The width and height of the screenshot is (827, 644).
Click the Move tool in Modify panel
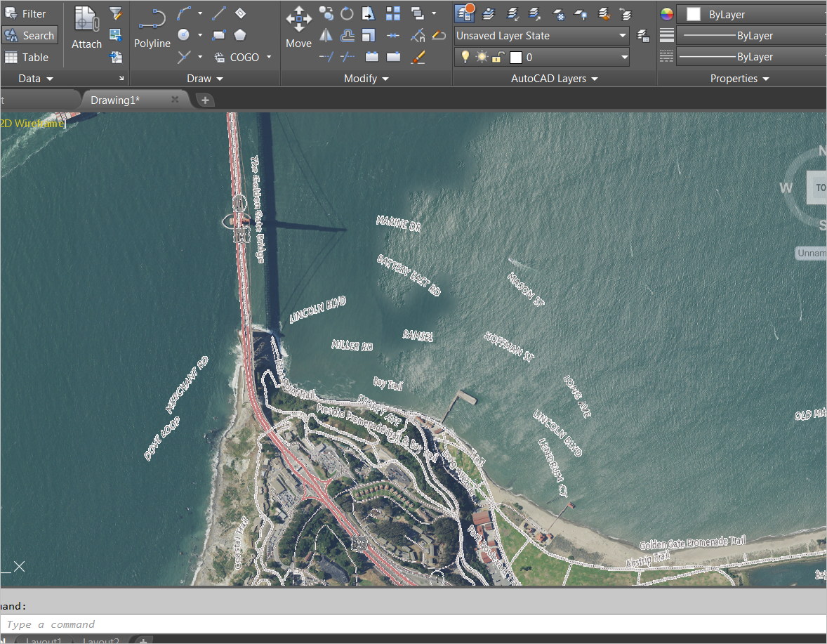[298, 28]
